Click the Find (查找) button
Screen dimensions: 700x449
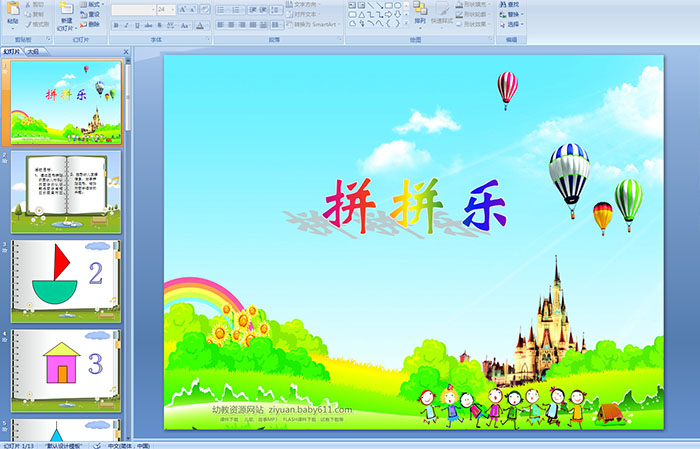[509, 4]
